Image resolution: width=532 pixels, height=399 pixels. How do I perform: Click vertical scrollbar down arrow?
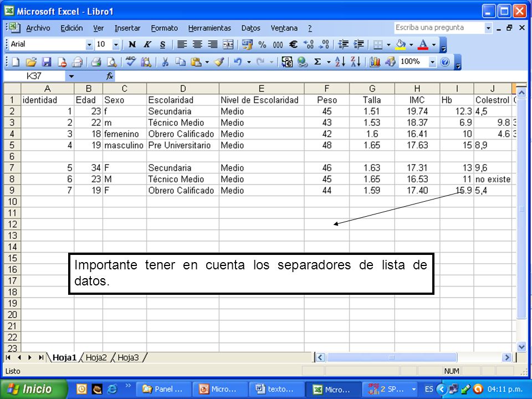tap(521, 347)
